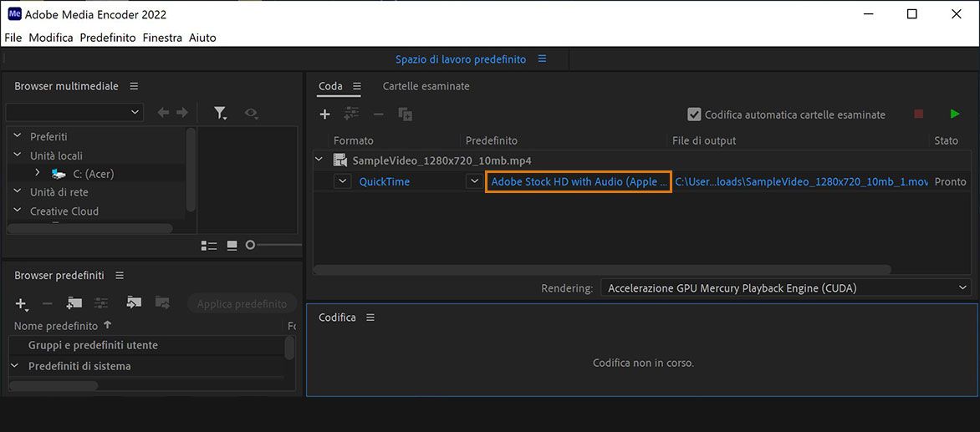Click the preset settings sliders icon in Browser predefiniti
The height and width of the screenshot is (432, 980).
click(101, 302)
